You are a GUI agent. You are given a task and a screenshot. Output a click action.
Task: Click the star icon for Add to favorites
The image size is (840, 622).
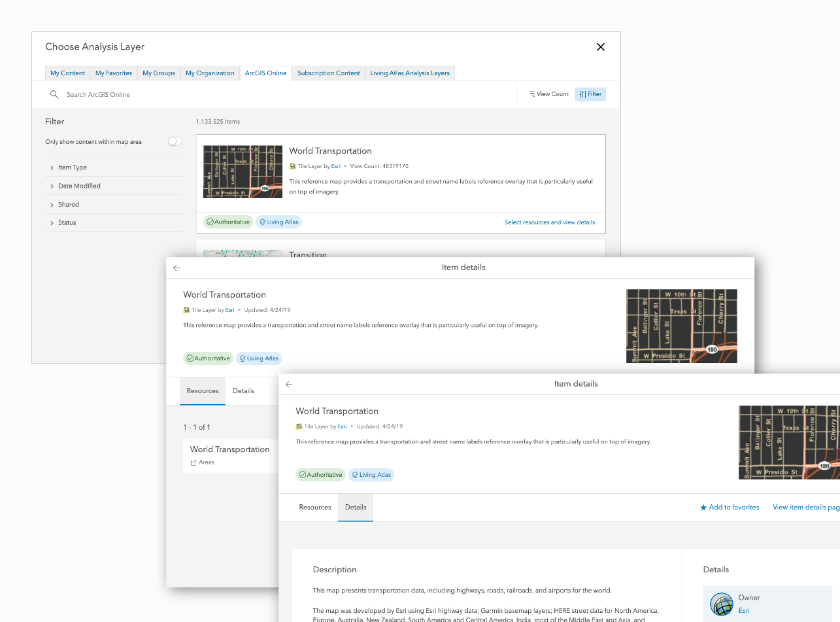[703, 508]
